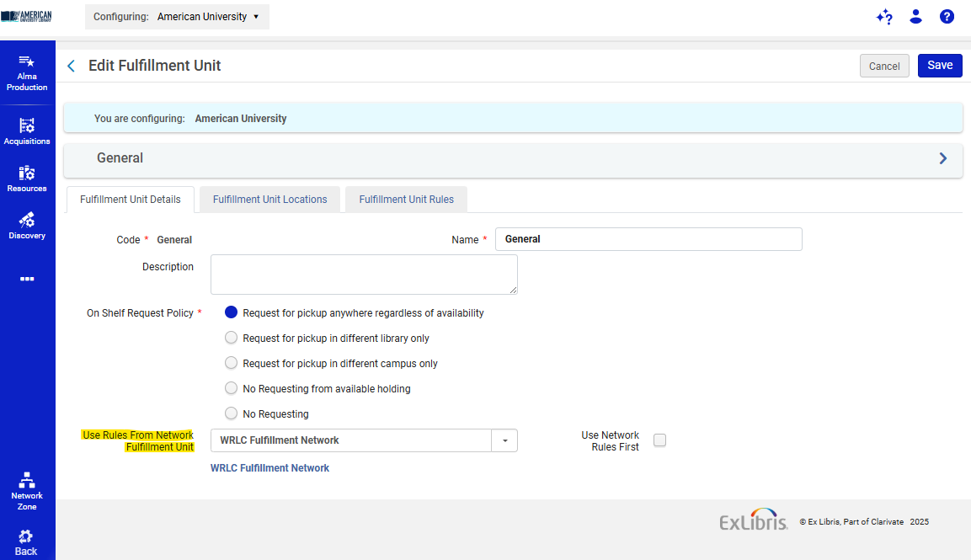
Task: Open Network Fulfillment Unit dropdown arrow
Action: click(x=505, y=440)
